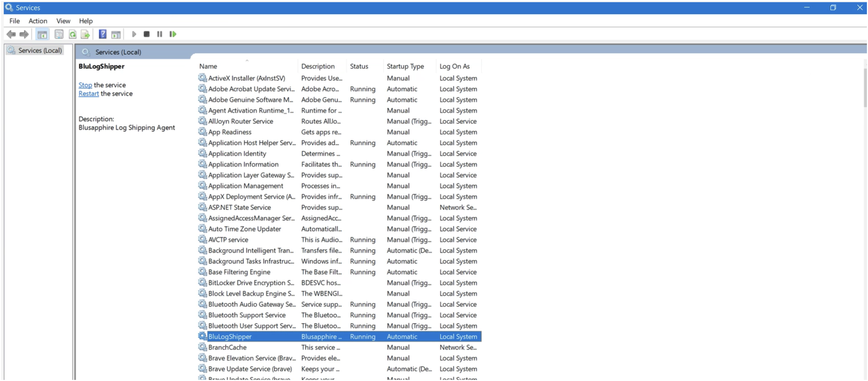This screenshot has height=381, width=868.
Task: Click the Start Service play icon
Action: [x=134, y=34]
